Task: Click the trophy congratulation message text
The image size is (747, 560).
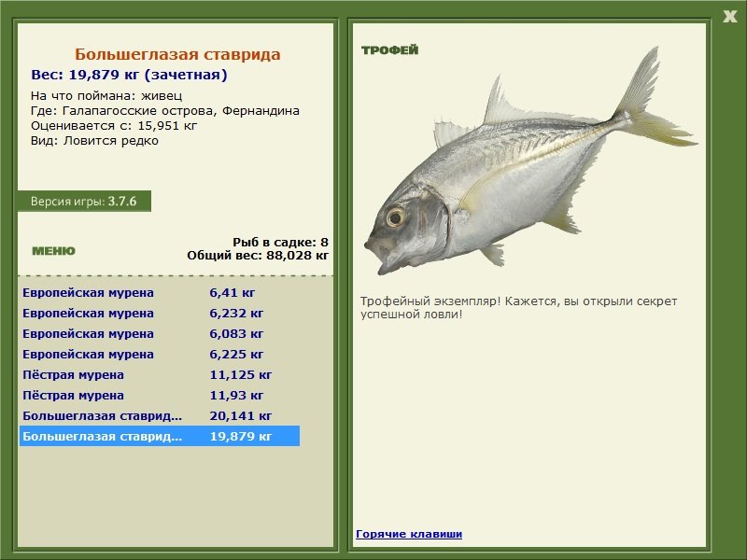Action: [x=518, y=308]
